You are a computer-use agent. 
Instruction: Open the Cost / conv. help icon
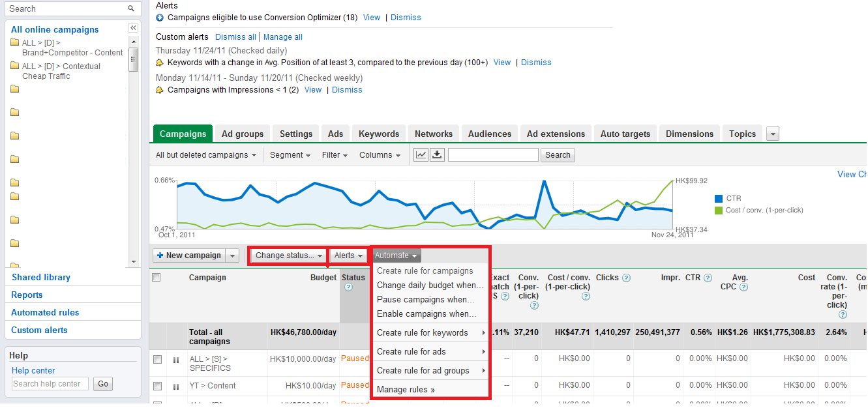(586, 297)
